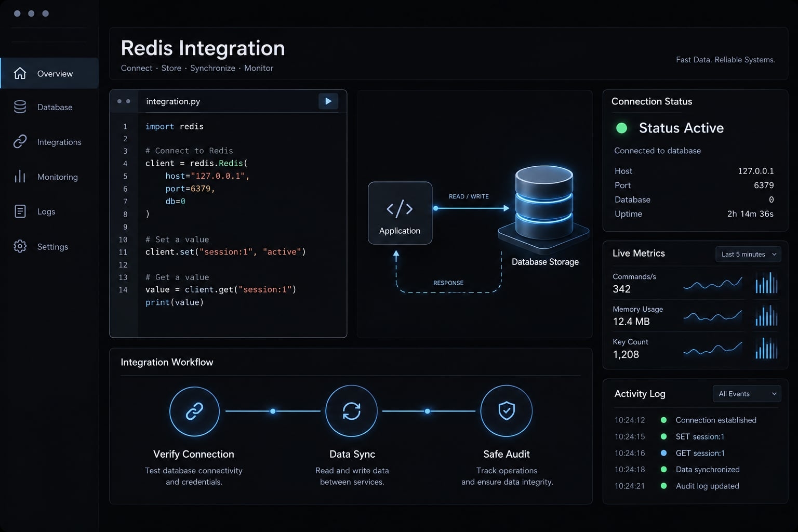Click the Commands/s bar chart icon
The width and height of the screenshot is (798, 532).
point(766,283)
